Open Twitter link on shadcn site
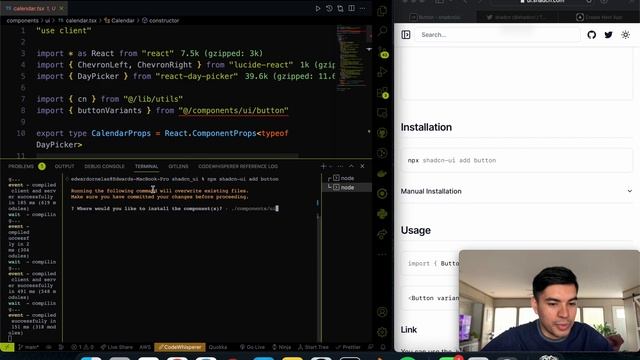640x360 pixels. click(609, 35)
